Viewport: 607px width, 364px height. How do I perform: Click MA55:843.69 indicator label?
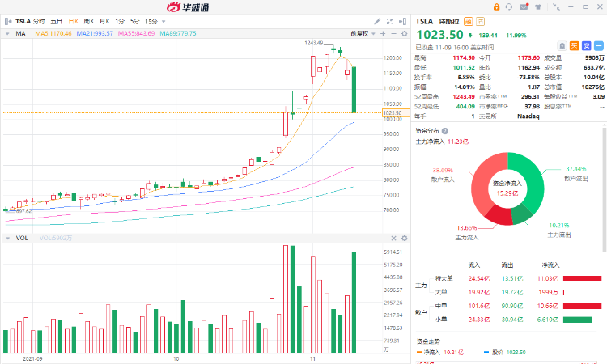coord(136,34)
